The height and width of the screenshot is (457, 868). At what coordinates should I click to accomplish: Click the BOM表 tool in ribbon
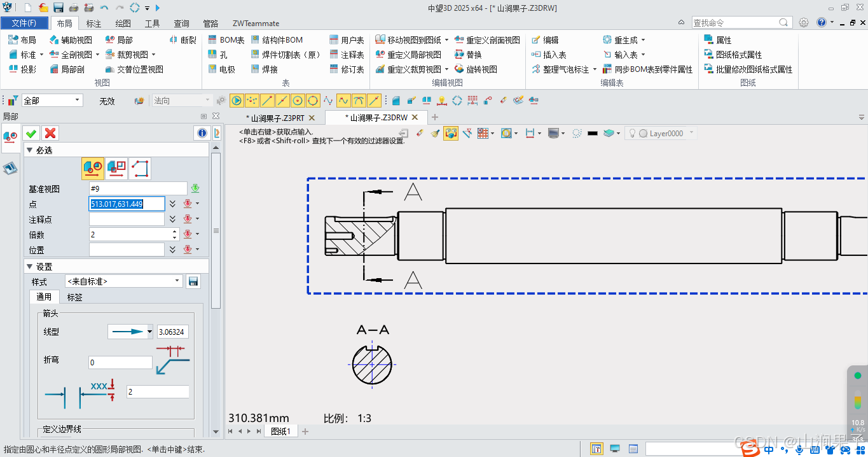point(226,39)
